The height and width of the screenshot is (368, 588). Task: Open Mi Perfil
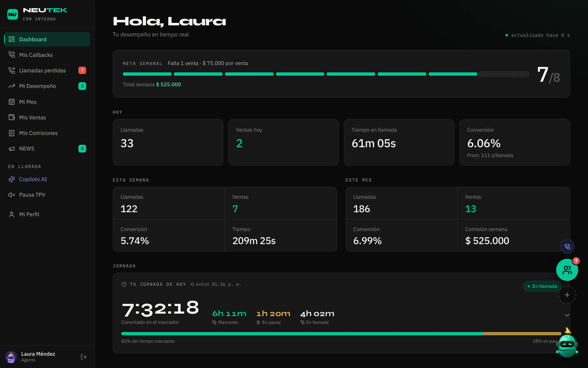coord(47,214)
